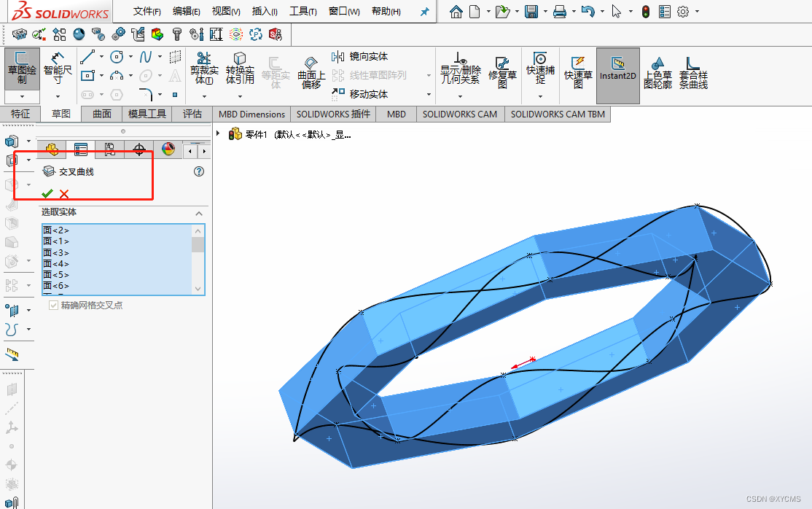The height and width of the screenshot is (509, 812).
Task: Open the 工具(T) menu
Action: (x=303, y=12)
